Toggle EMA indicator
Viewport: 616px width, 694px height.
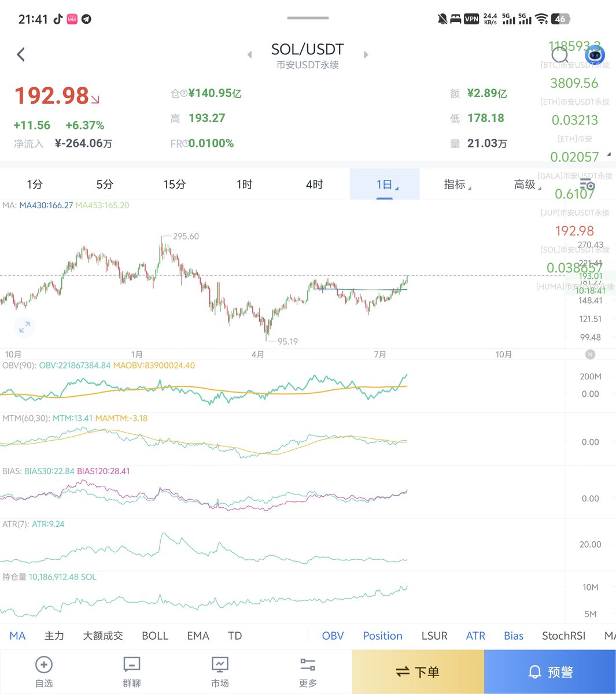point(198,636)
